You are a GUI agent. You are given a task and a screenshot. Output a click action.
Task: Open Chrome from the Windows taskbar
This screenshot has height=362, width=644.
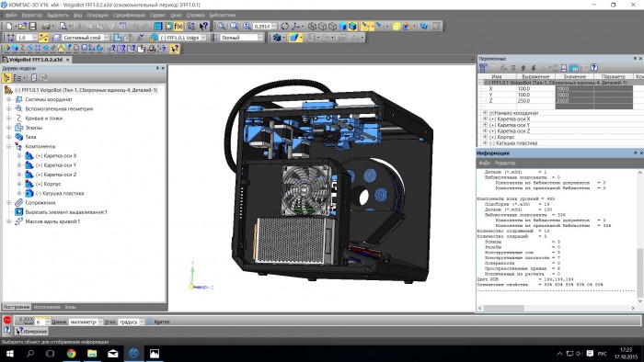pyautogui.click(x=71, y=354)
